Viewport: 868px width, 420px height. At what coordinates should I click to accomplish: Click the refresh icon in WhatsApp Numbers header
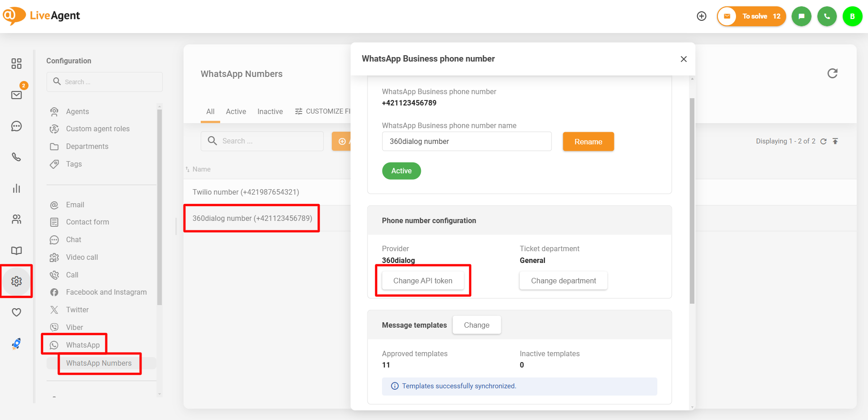832,73
